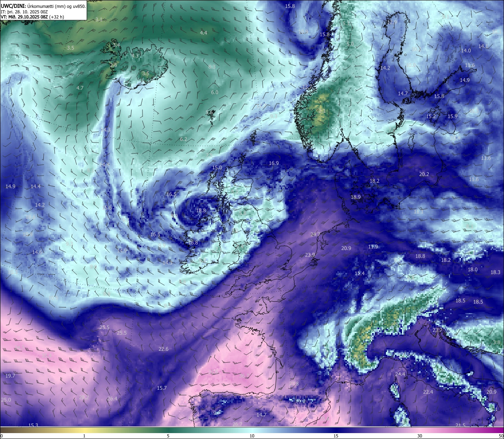Click the 25.0 value label

pyautogui.click(x=6, y=400)
